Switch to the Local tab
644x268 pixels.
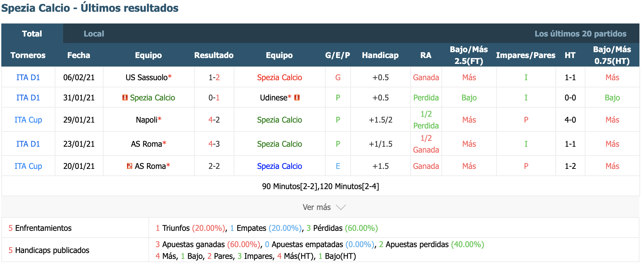(x=94, y=34)
